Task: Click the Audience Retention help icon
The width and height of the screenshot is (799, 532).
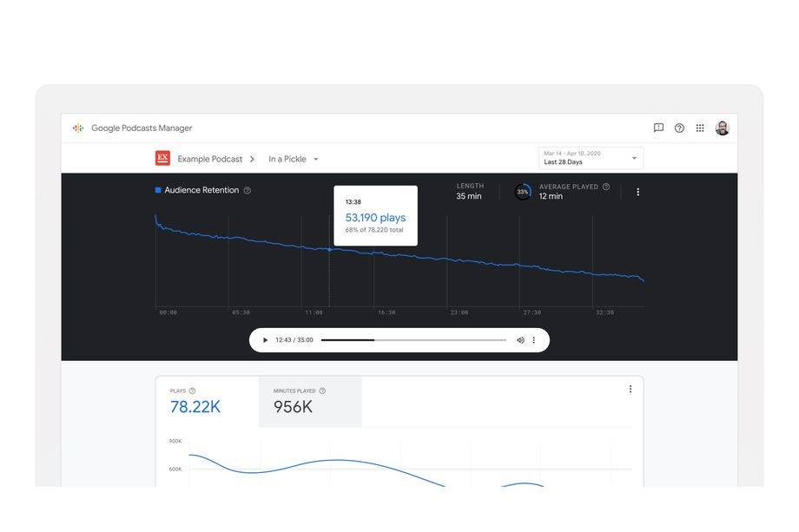Action: point(248,190)
